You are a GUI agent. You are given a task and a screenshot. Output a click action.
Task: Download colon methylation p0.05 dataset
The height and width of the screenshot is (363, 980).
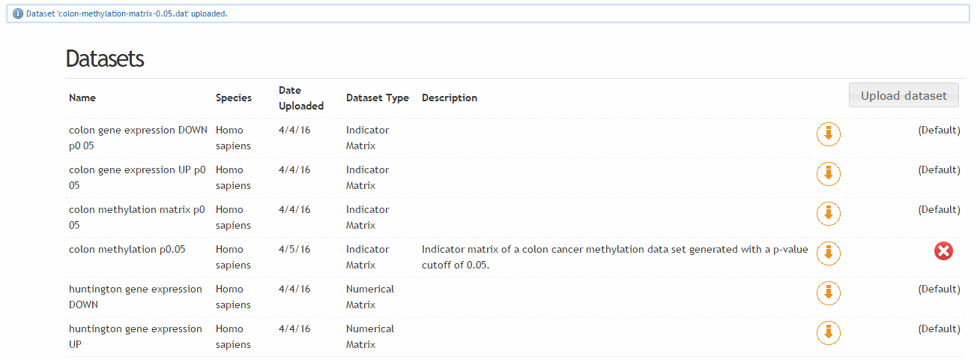828,253
